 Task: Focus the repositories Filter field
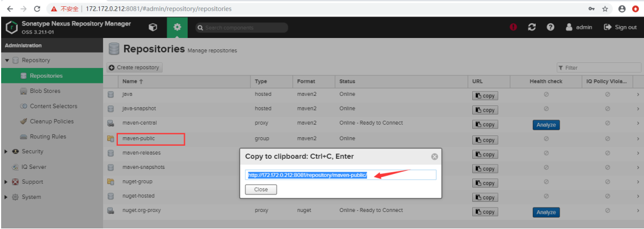coord(599,67)
